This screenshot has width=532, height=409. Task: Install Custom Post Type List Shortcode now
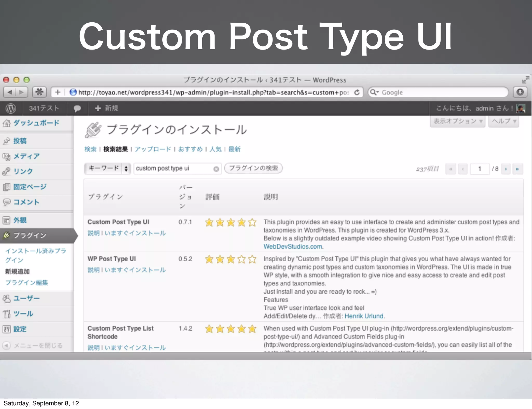point(135,347)
